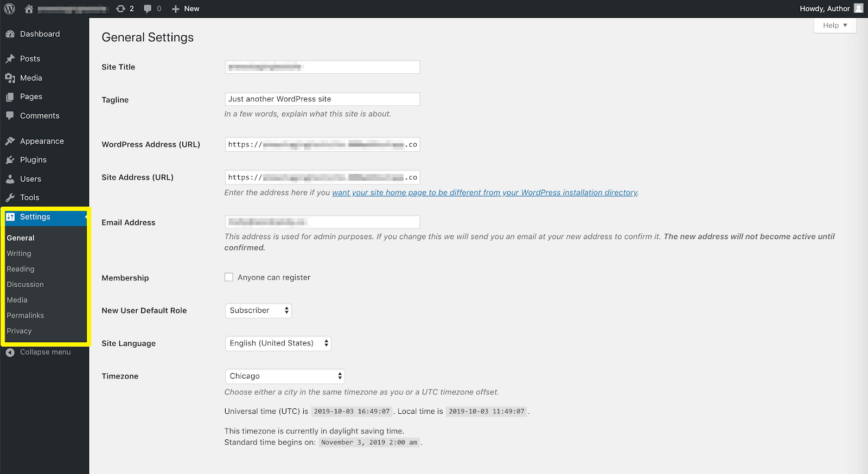Click the WordPress logo icon
This screenshot has width=868, height=474.
click(10, 9)
